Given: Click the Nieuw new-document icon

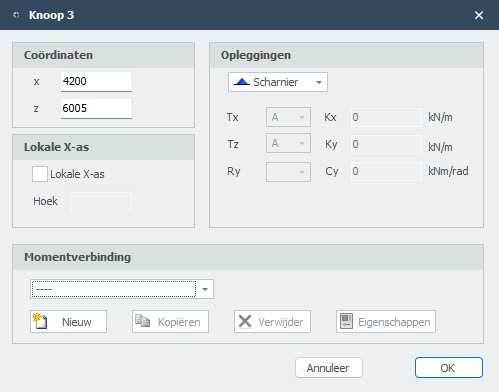Looking at the screenshot, I should point(40,321).
